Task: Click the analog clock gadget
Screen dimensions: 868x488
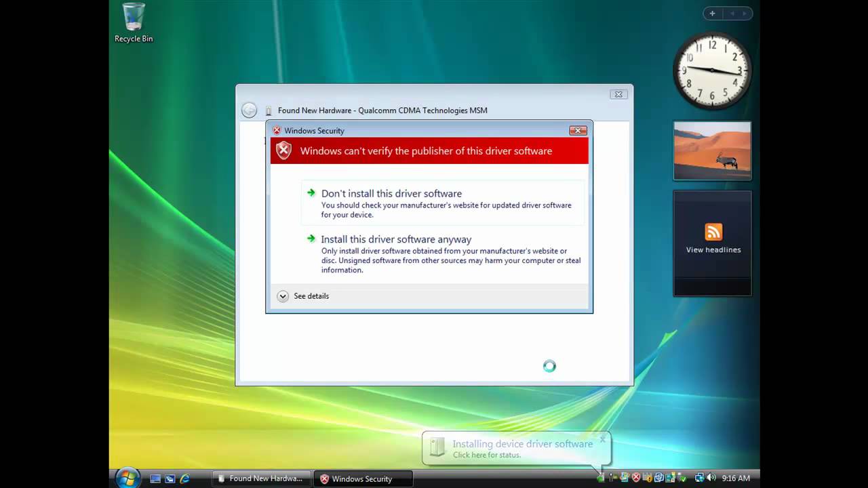Action: [x=712, y=70]
